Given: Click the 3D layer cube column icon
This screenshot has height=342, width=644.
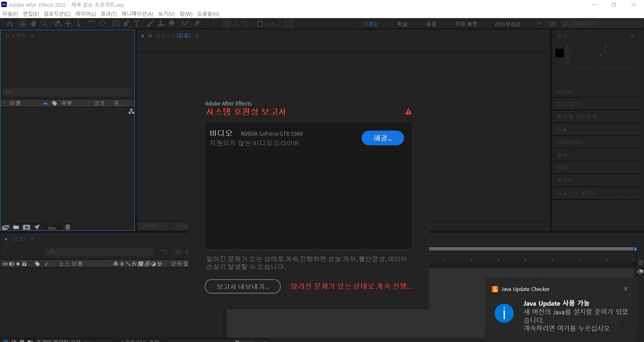Looking at the screenshot, I should click(160, 264).
